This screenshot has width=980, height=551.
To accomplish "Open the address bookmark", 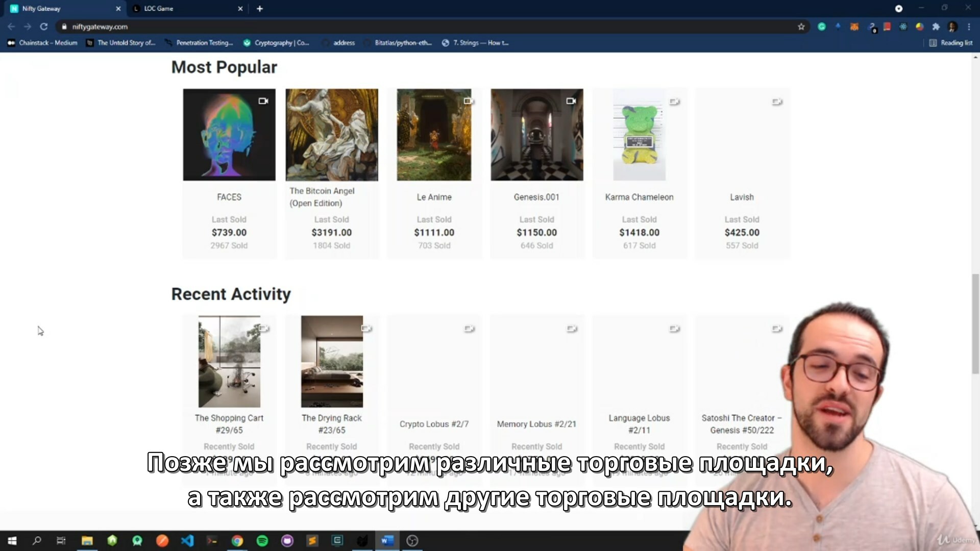I will 338,43.
